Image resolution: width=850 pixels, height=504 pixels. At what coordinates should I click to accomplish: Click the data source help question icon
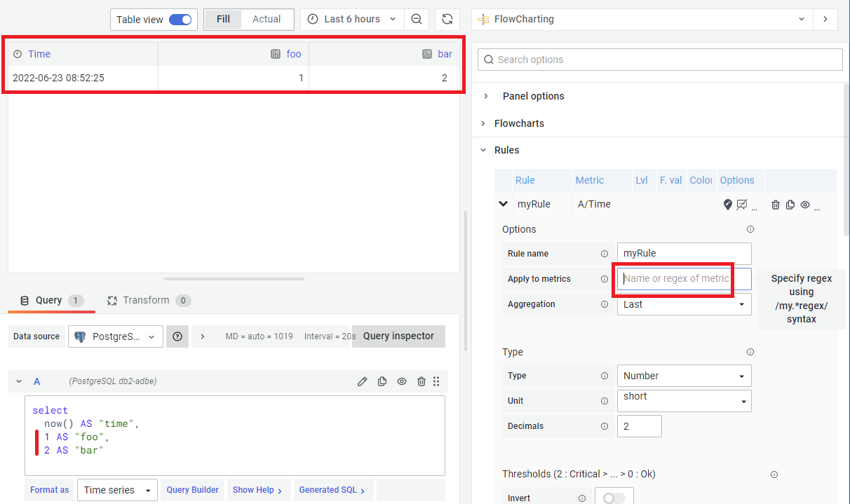(x=177, y=336)
